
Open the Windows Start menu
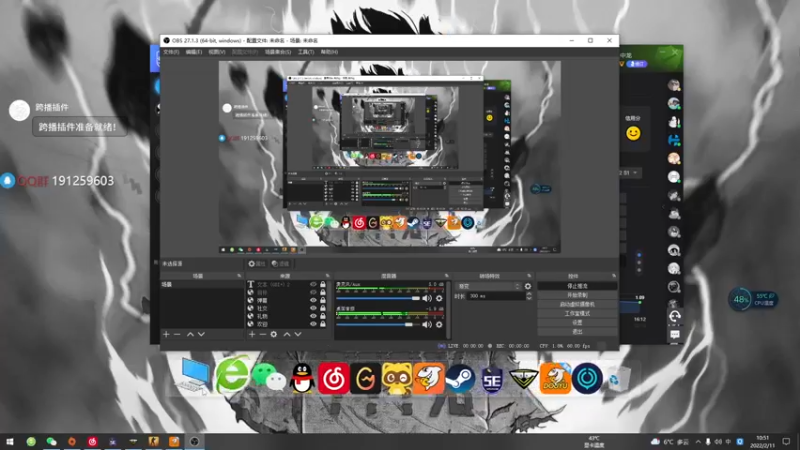click(10, 441)
